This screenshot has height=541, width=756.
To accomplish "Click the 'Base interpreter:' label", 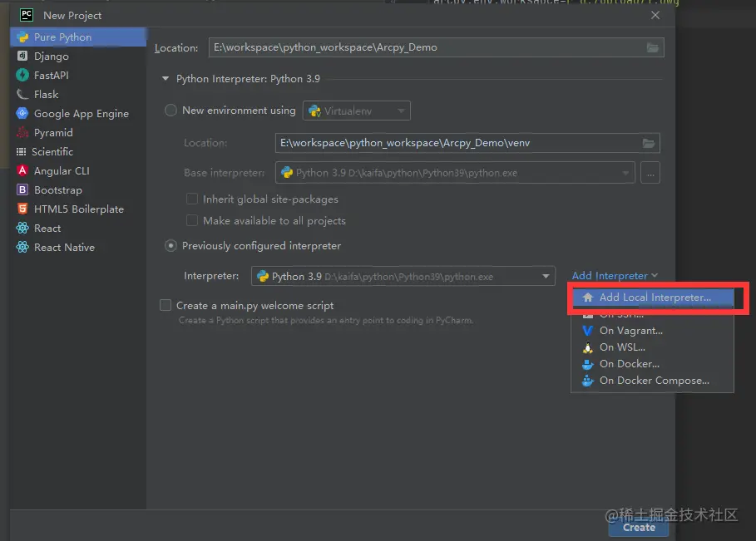I will point(224,173).
